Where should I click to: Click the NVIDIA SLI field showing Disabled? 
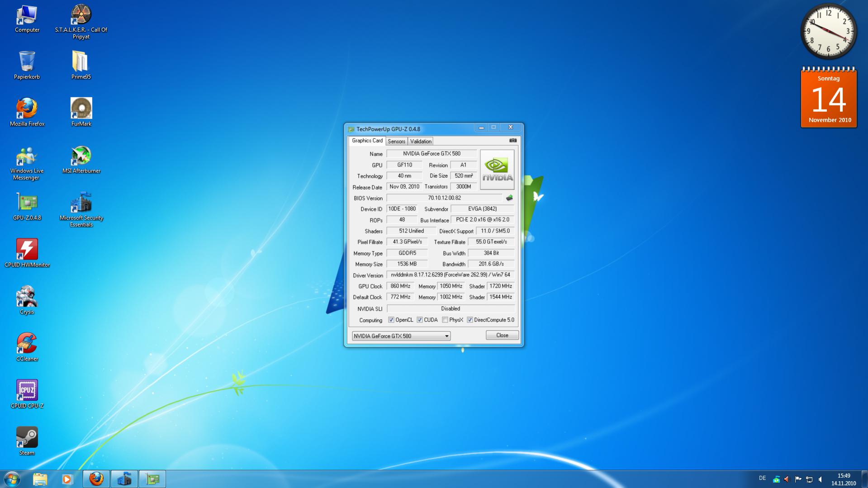(451, 309)
